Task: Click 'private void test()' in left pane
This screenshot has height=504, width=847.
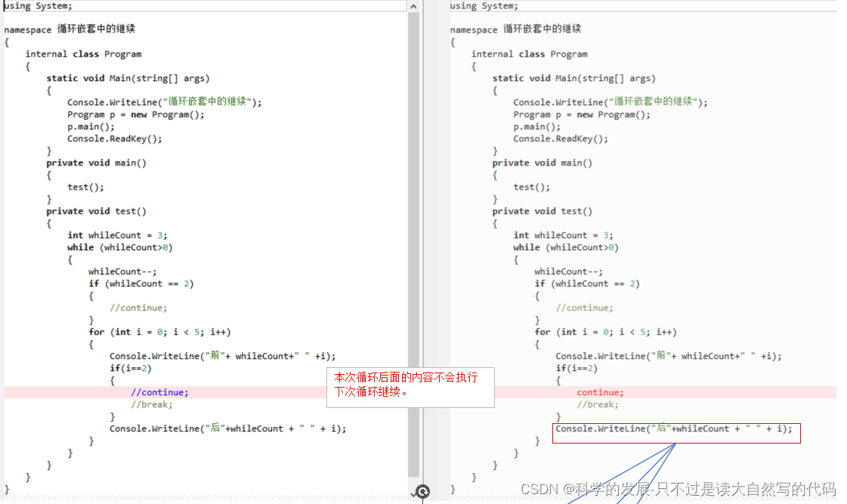Action: click(x=96, y=212)
